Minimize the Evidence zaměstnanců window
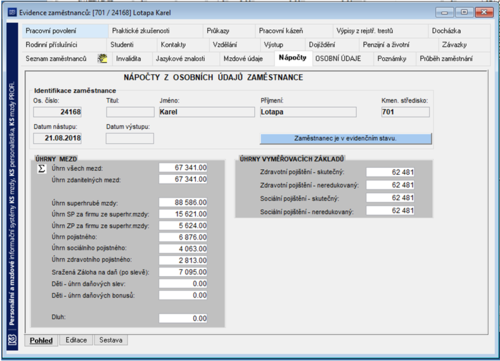500x361 pixels. (445, 13)
